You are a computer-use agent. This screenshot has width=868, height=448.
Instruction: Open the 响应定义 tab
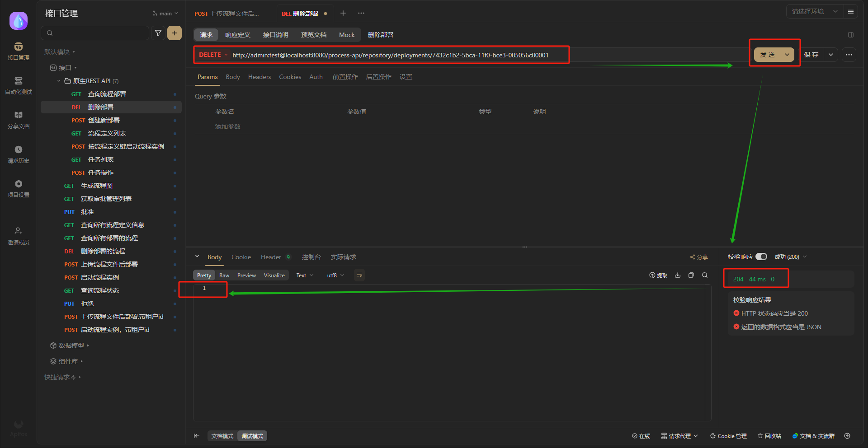237,35
